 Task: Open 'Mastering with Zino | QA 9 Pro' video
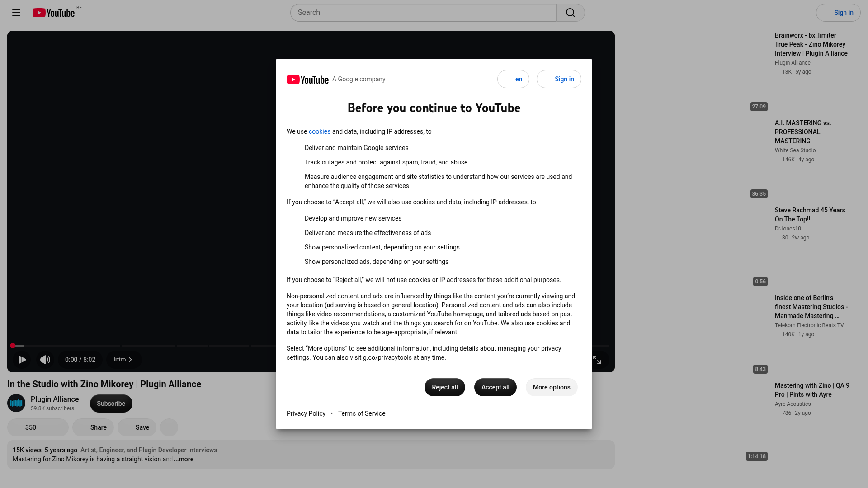click(812, 390)
